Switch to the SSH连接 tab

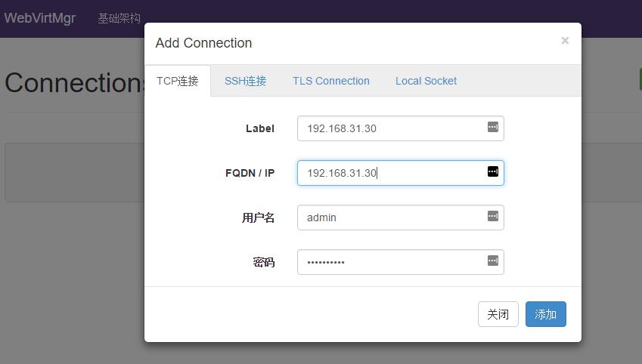[246, 81]
